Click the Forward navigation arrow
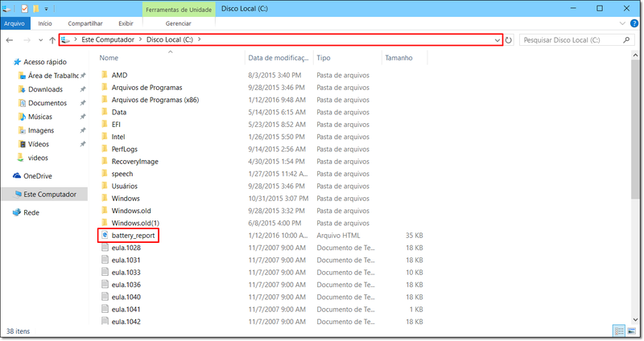Screen dimensions: 644x341 (27, 40)
